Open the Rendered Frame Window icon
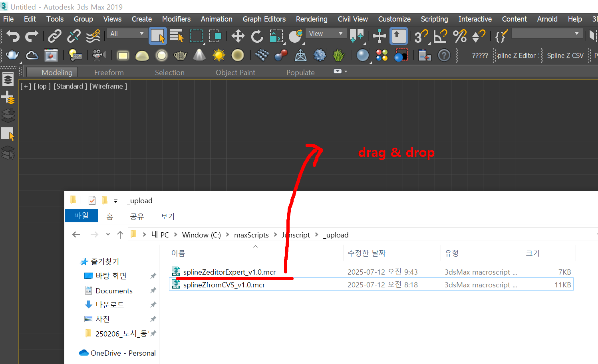 click(x=51, y=55)
